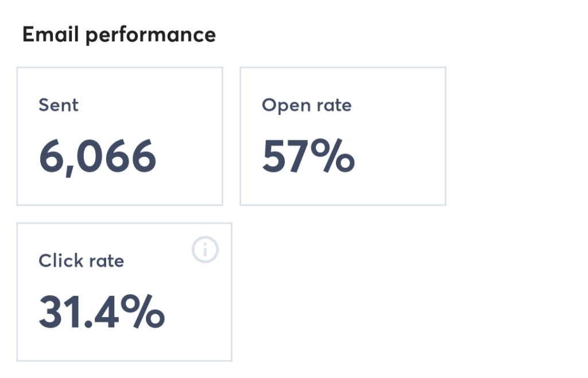Click the "Open rate" label

pyautogui.click(x=307, y=105)
